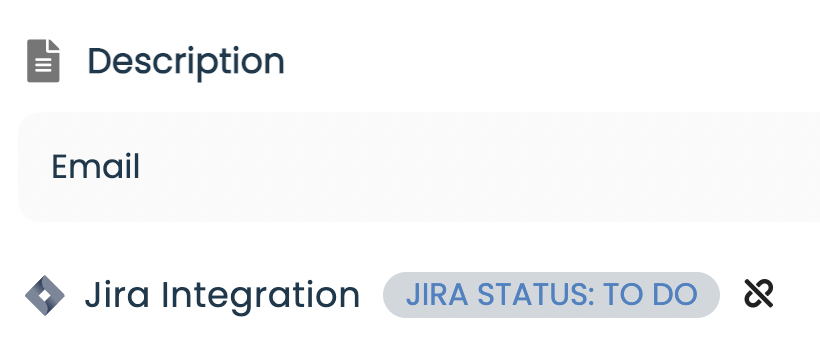Click the JIRA STATUS label in the badge
This screenshot has width=820, height=362.
[500, 295]
